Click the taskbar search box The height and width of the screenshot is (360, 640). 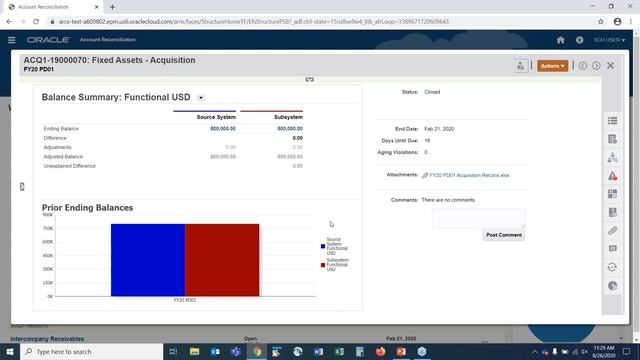click(x=91, y=351)
